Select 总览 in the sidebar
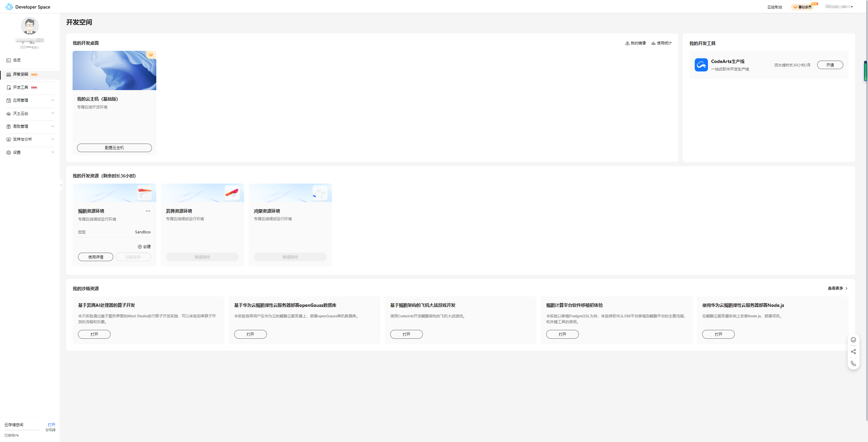Image resolution: width=868 pixels, height=442 pixels. [17, 60]
